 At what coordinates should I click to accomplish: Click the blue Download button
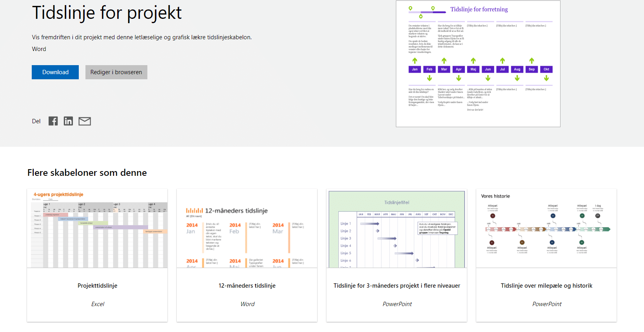pyautogui.click(x=55, y=72)
